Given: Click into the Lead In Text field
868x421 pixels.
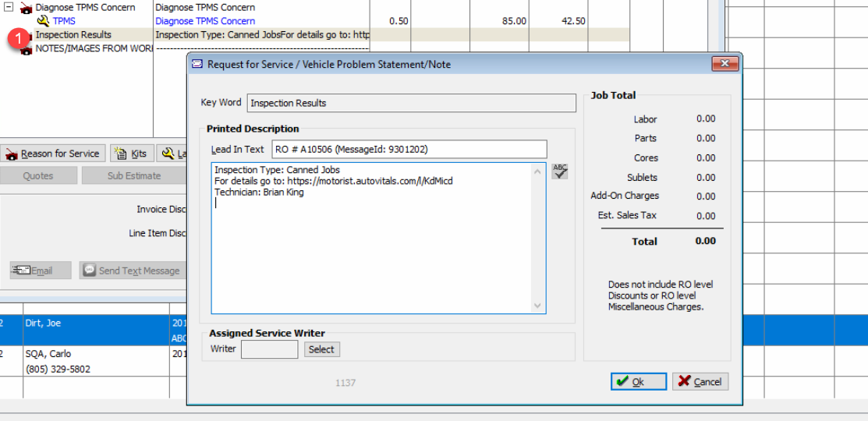Looking at the screenshot, I should point(409,150).
